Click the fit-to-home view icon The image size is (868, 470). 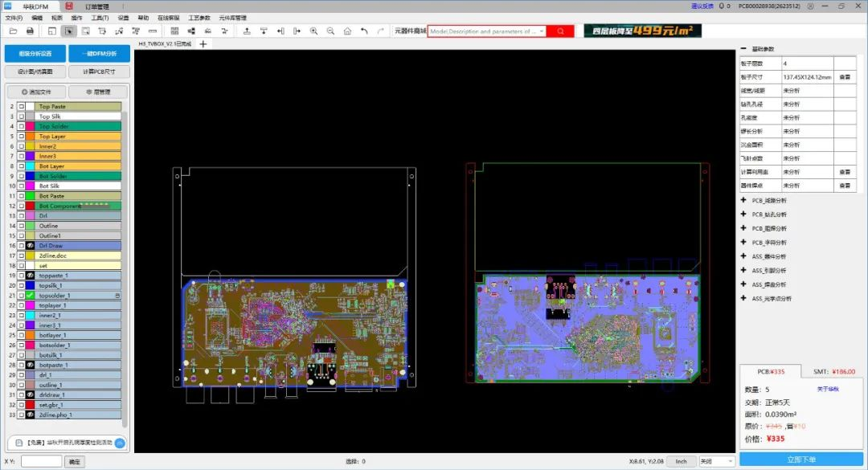pos(346,31)
